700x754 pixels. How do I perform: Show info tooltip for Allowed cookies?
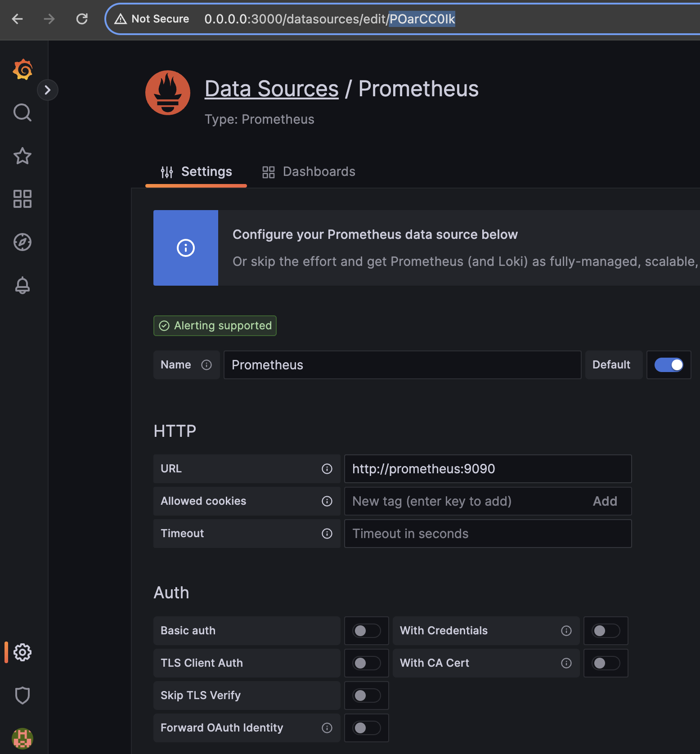coord(327,501)
